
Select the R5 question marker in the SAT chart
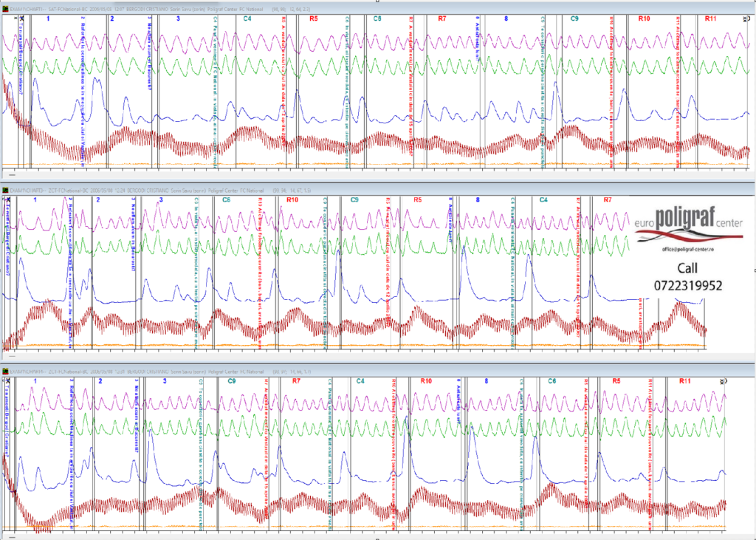pyautogui.click(x=313, y=18)
